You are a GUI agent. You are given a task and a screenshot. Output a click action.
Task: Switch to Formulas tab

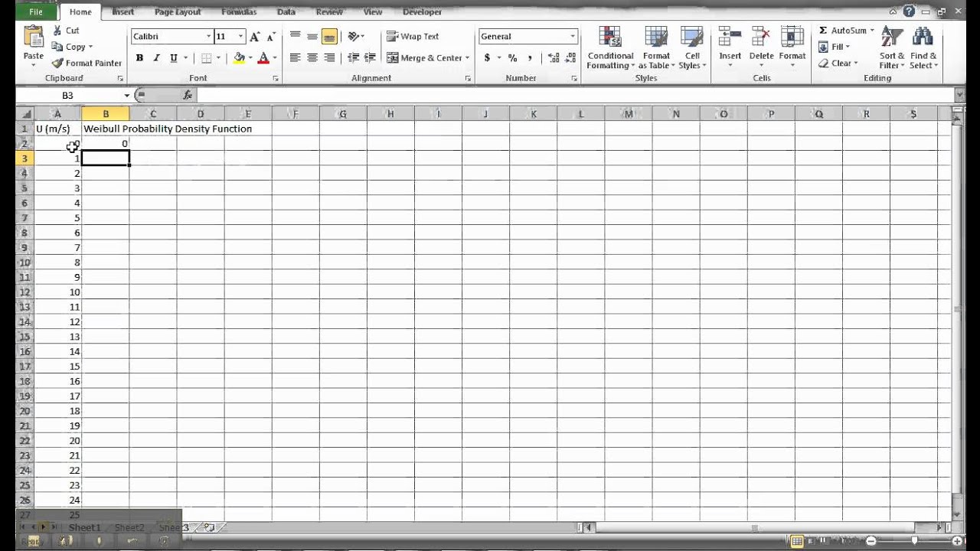pos(239,12)
